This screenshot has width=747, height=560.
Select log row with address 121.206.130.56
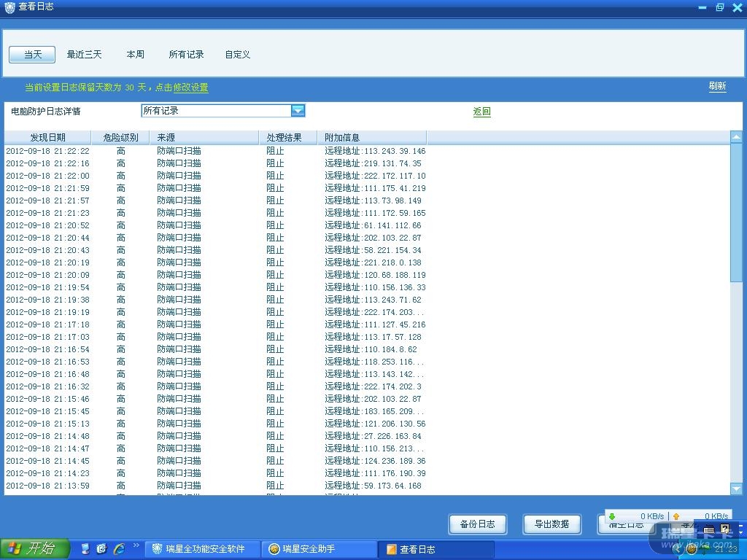367,424
